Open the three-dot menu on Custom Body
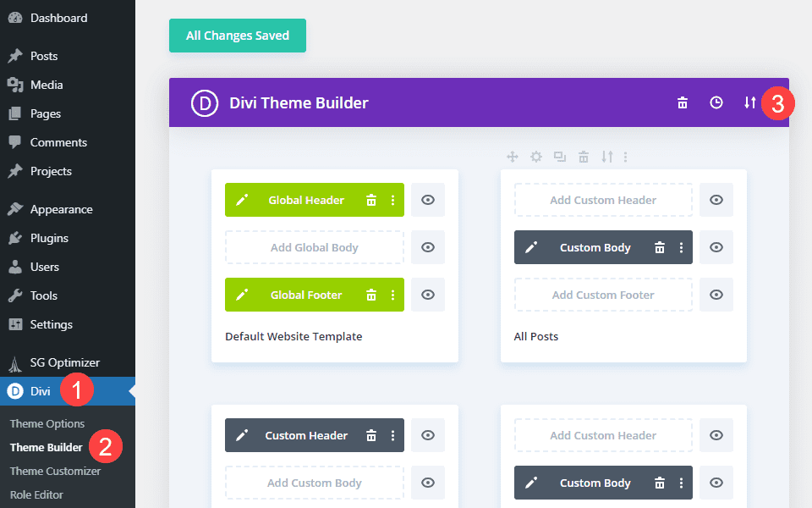This screenshot has height=508, width=812. click(x=683, y=247)
